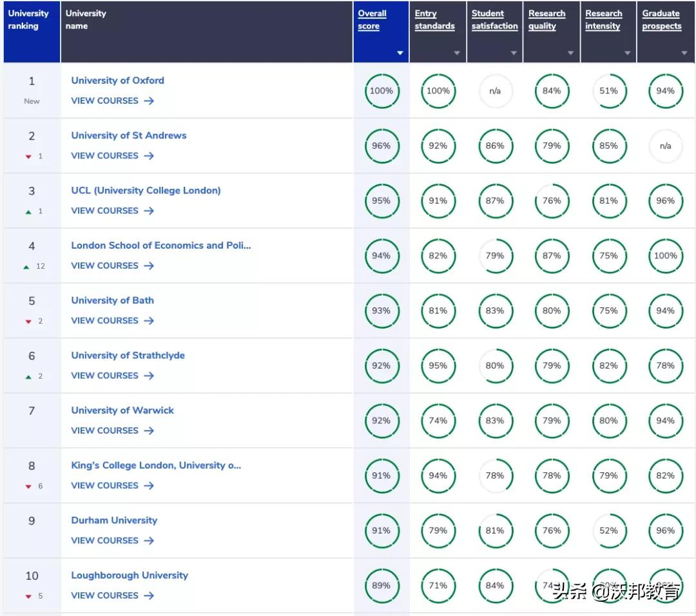Screen dimensions: 696x616
Task: Click the Overall score sort arrow
Action: (400, 53)
